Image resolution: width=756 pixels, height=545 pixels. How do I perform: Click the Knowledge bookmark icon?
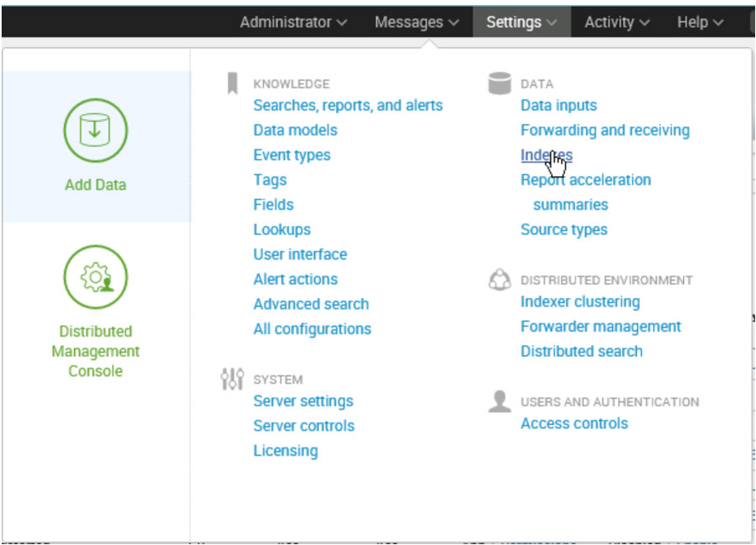point(233,83)
